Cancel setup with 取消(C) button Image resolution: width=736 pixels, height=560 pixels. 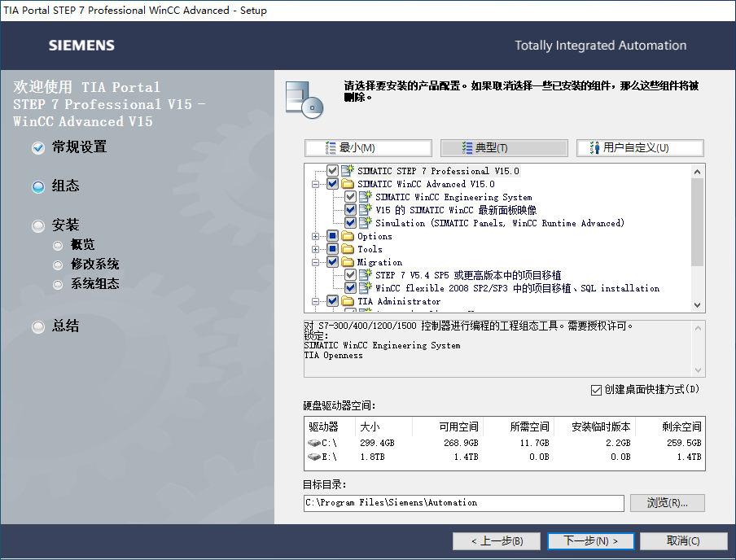point(683,541)
